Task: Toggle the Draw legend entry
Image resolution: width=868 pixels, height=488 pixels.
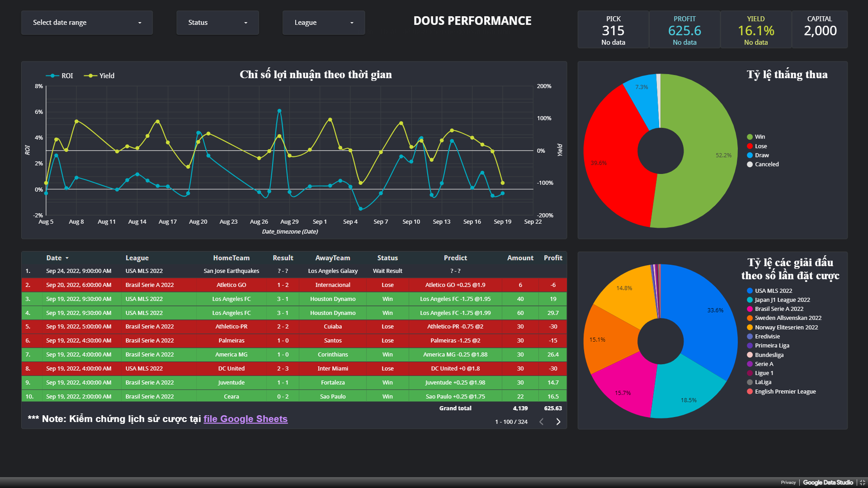Action: [x=761, y=155]
